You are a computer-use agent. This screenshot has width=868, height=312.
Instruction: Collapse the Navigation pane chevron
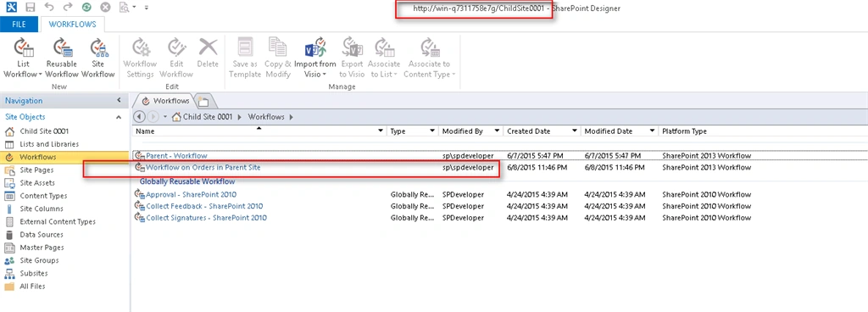[x=119, y=101]
